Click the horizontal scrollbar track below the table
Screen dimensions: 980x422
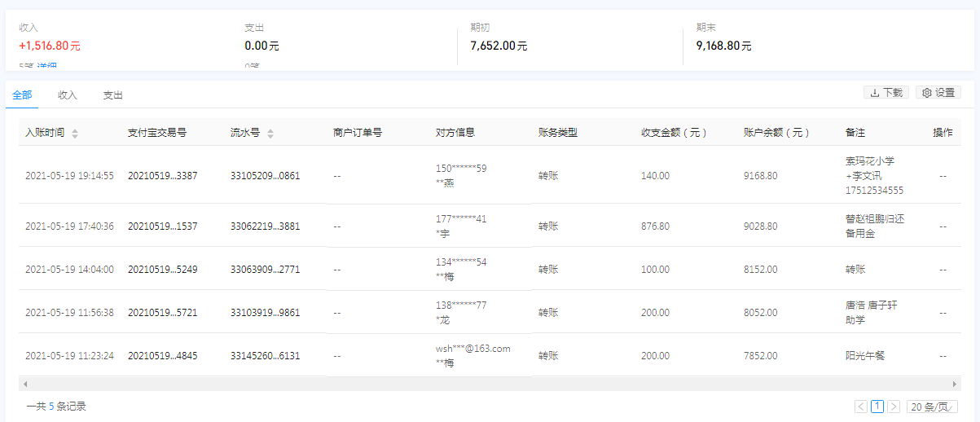(x=489, y=384)
